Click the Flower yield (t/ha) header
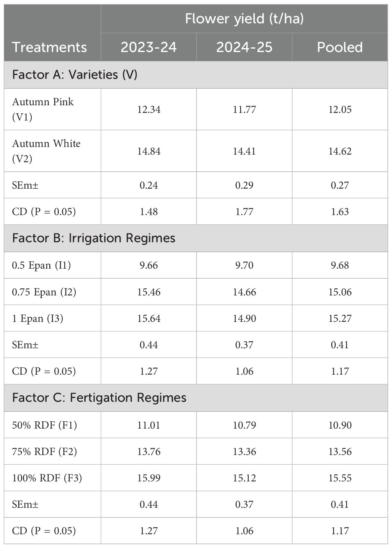 pyautogui.click(x=244, y=18)
